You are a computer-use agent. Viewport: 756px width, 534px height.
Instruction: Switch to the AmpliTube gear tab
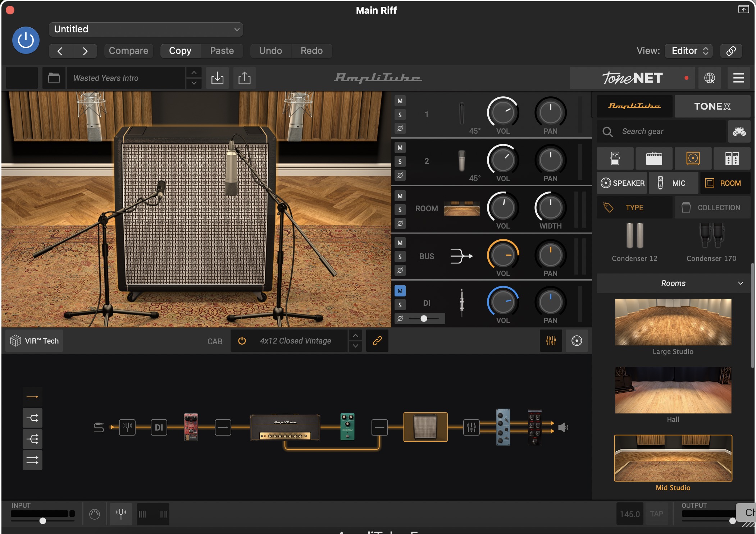634,106
